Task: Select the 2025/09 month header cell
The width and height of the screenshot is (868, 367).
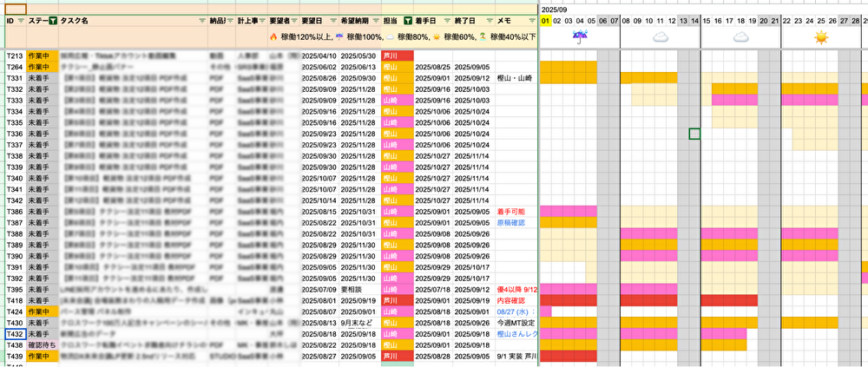Action: (552, 10)
